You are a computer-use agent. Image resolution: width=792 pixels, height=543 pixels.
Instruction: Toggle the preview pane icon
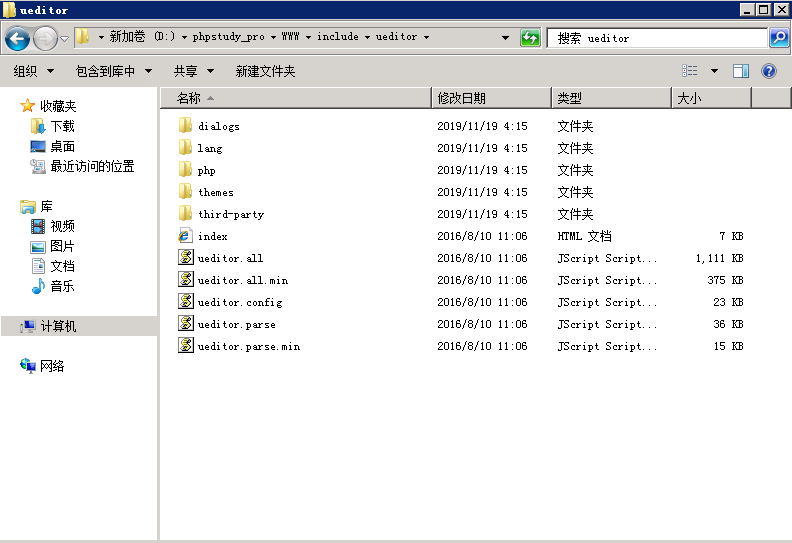(x=741, y=71)
